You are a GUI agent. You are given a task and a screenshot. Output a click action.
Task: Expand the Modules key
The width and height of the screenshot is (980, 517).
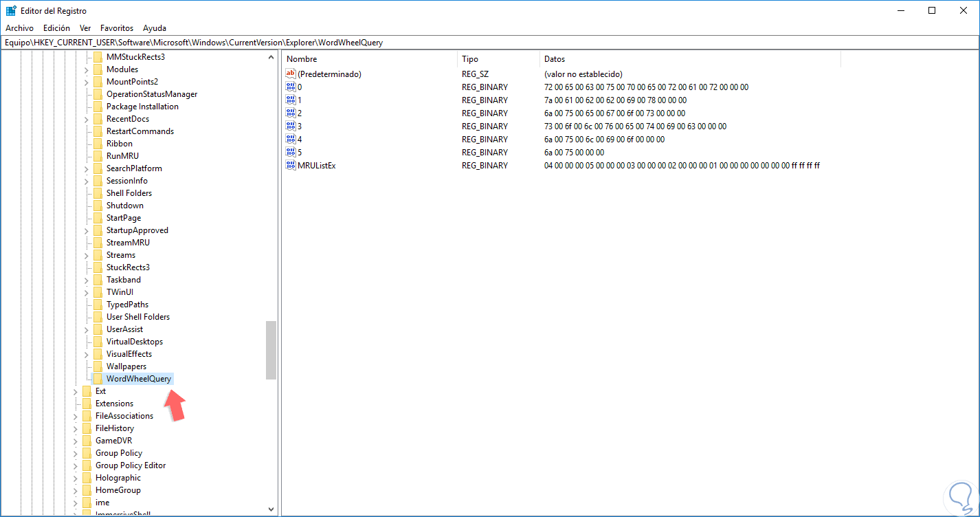click(87, 69)
